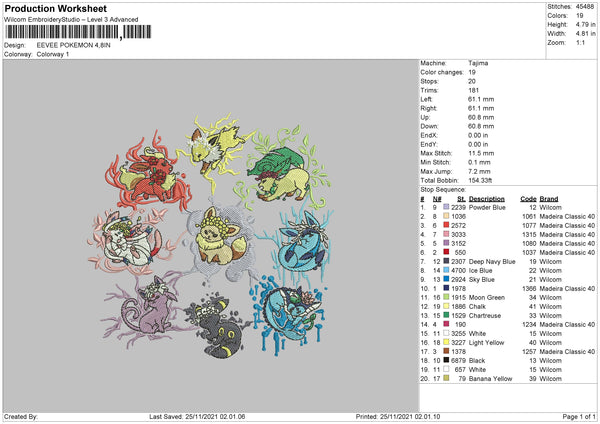
Task: Click the Page 1 of 1 indicator
Action: [x=579, y=416]
